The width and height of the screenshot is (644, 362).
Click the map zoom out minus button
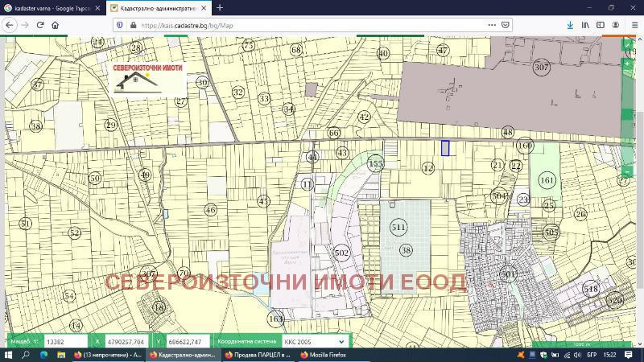click(x=627, y=172)
